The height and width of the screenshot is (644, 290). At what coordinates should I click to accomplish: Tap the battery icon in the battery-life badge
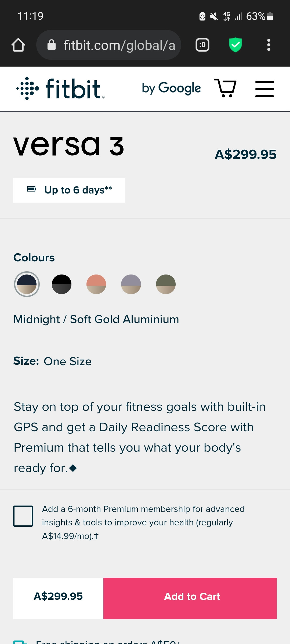pos(31,189)
